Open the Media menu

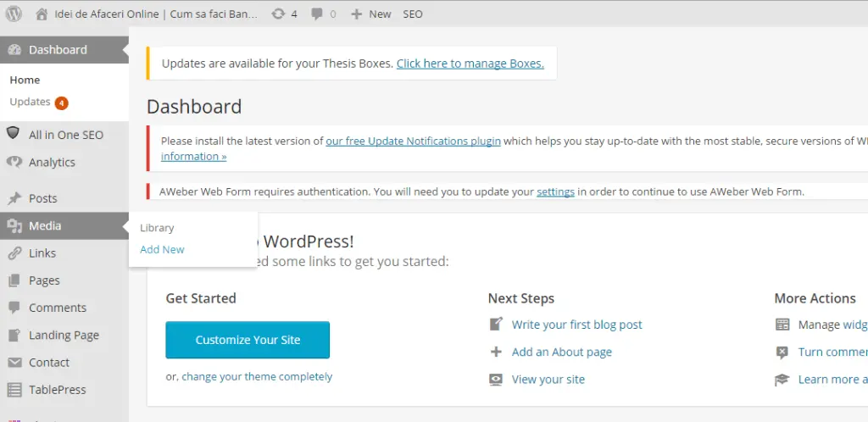[64, 225]
